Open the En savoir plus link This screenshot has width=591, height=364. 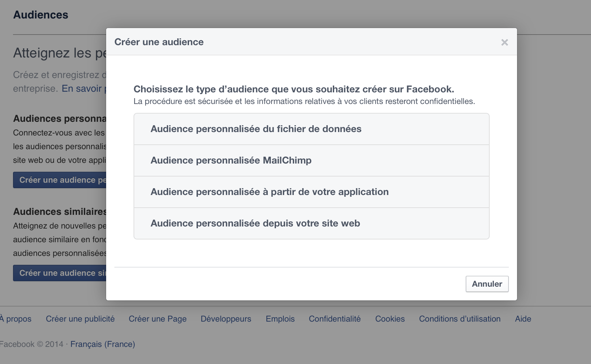(x=84, y=89)
